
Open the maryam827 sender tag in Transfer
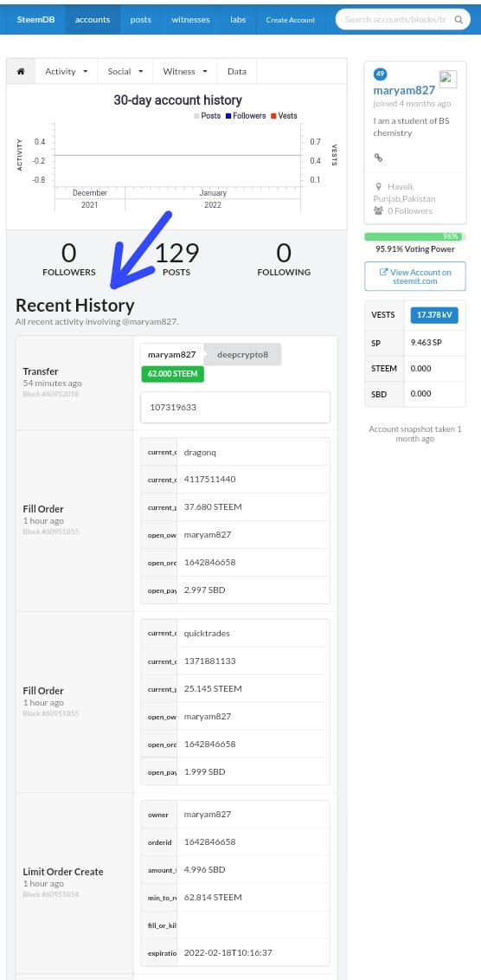(172, 354)
